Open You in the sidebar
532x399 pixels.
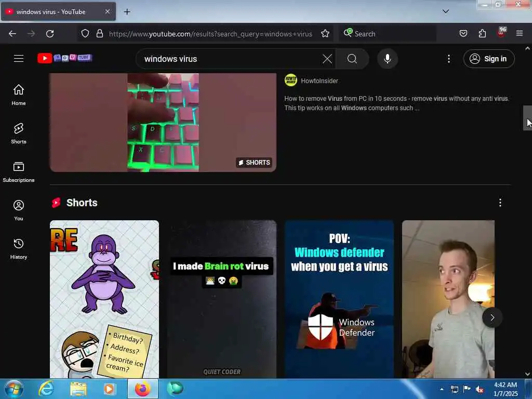(19, 210)
